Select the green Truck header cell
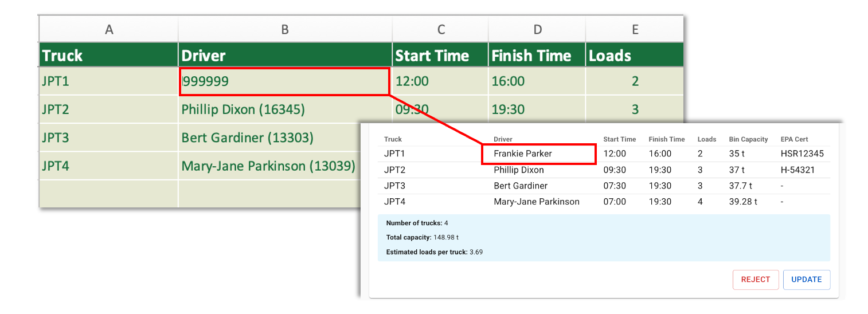 tap(108, 56)
